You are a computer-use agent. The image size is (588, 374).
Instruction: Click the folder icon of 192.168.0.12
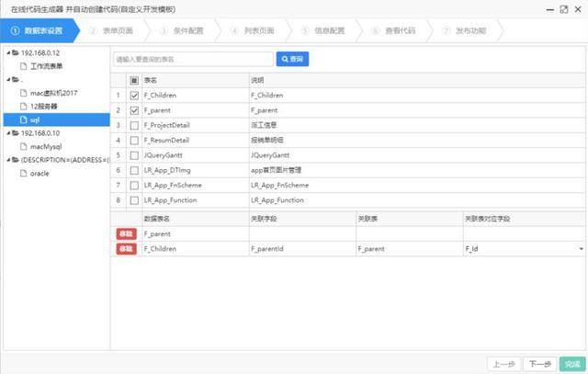(x=16, y=53)
